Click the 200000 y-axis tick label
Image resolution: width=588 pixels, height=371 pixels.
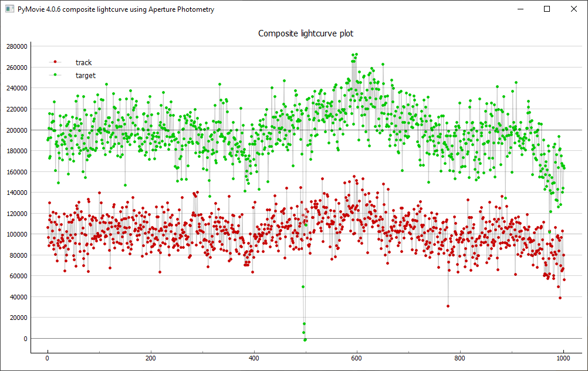pos(16,130)
